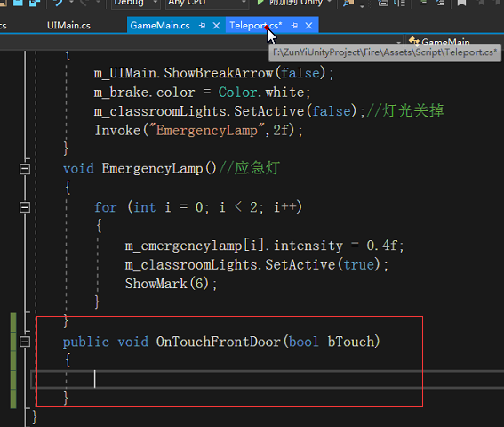Click the Find in Files toolbar icon
Viewport: 504px width, 427px height.
point(348,3)
